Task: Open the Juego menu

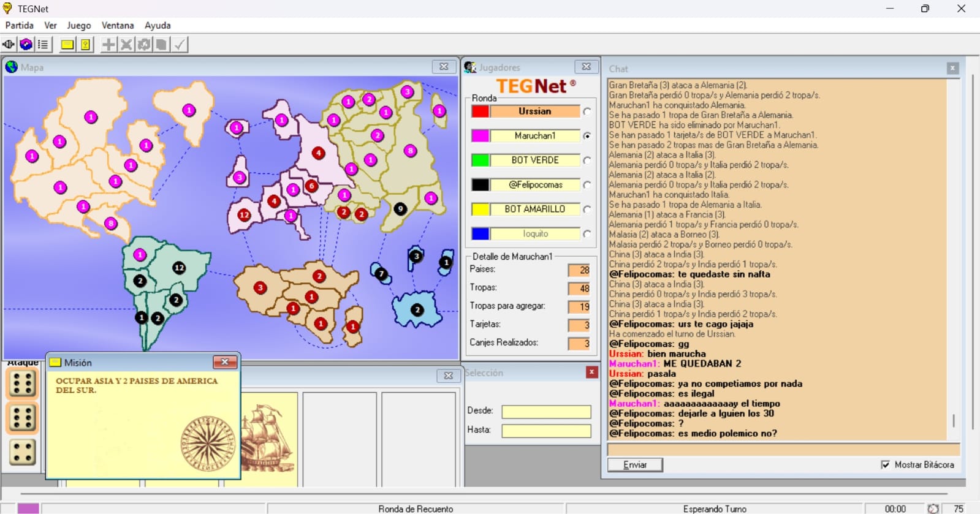Action: point(78,25)
